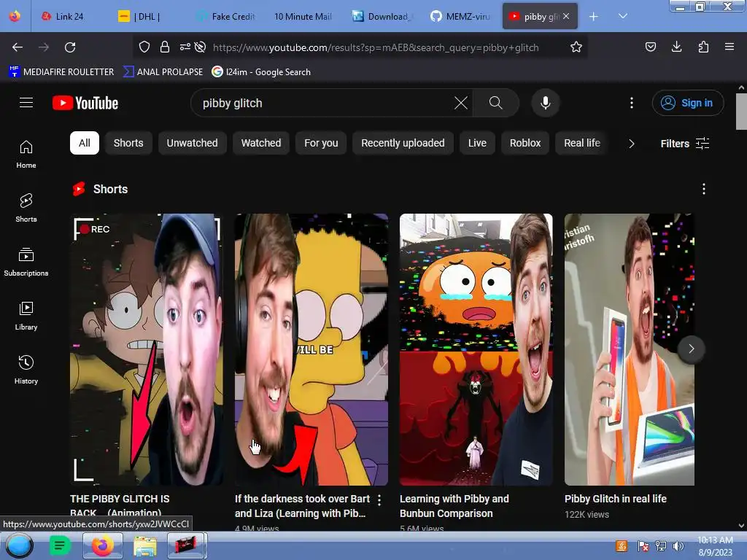Open file explorer from taskbar

click(145, 545)
